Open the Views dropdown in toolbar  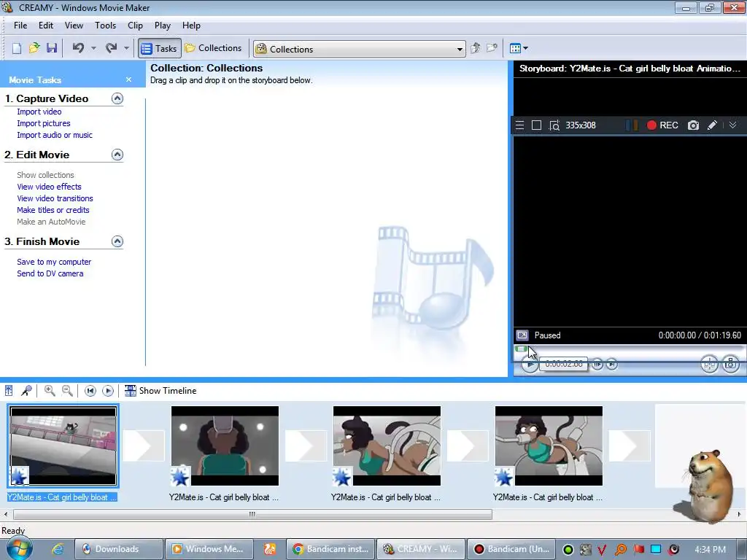[x=519, y=48]
